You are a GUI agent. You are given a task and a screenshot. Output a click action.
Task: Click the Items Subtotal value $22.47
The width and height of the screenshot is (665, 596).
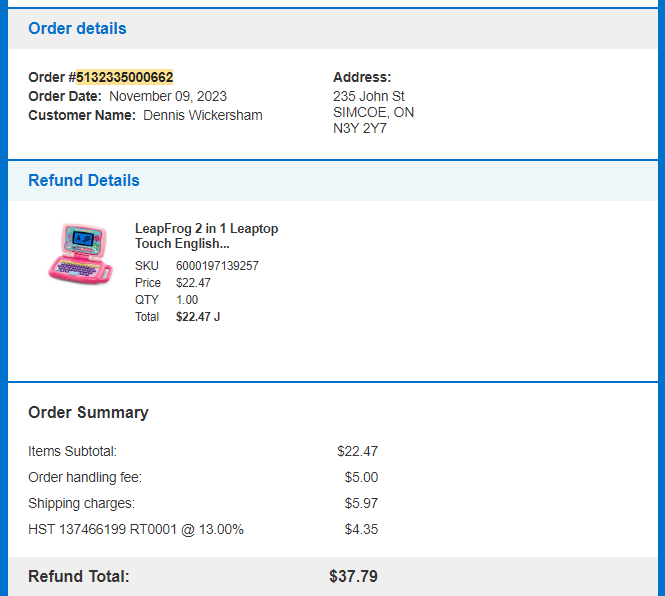(357, 451)
